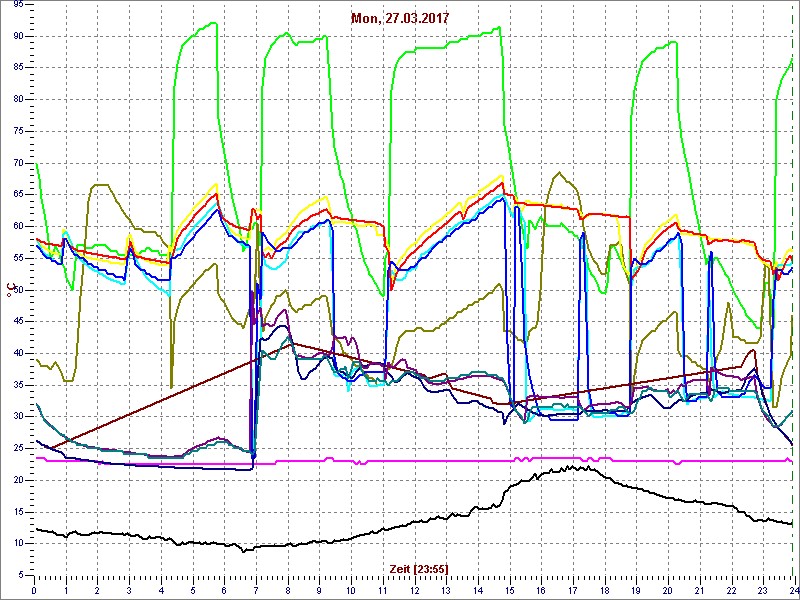The width and height of the screenshot is (800, 600).
Task: Click the hour label '9' on the time axis
Action: tap(319, 588)
